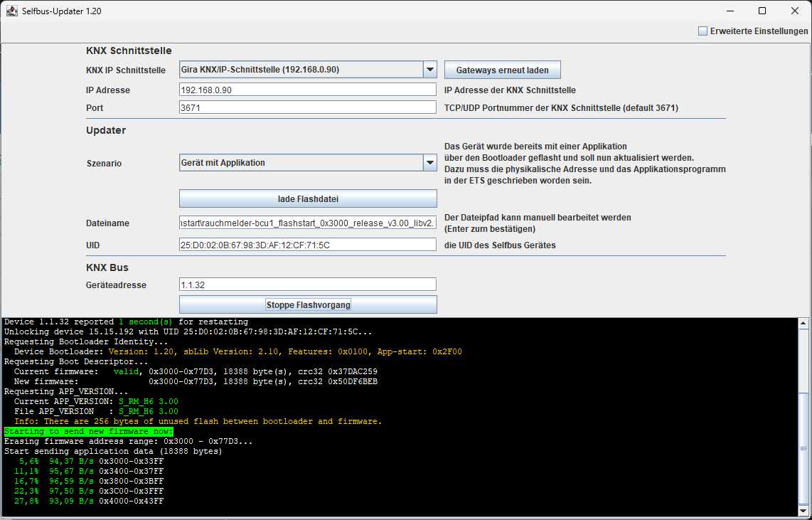Click the Selfbus-Updater application icon in titlebar

(11, 11)
